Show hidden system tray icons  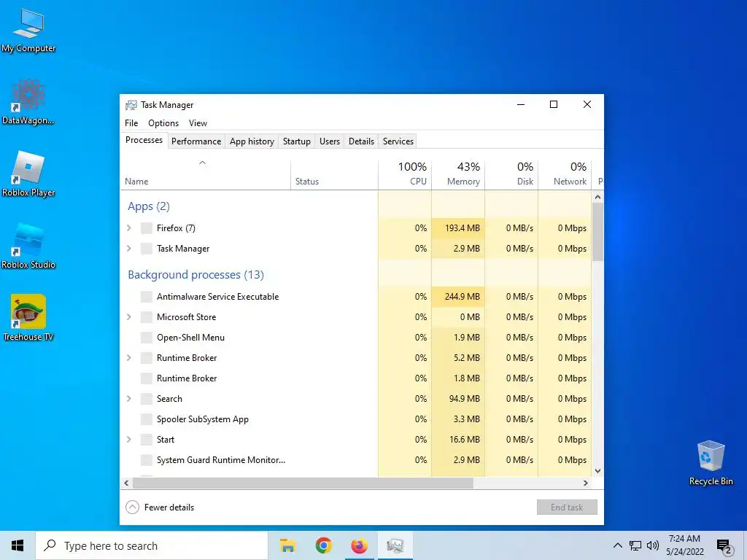[x=617, y=545]
